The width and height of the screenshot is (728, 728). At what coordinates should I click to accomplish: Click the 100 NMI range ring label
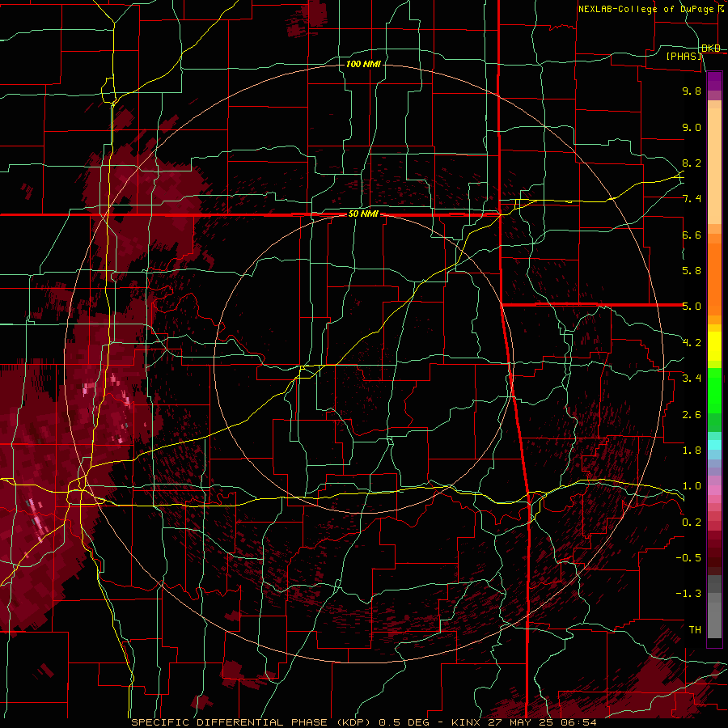pyautogui.click(x=363, y=64)
